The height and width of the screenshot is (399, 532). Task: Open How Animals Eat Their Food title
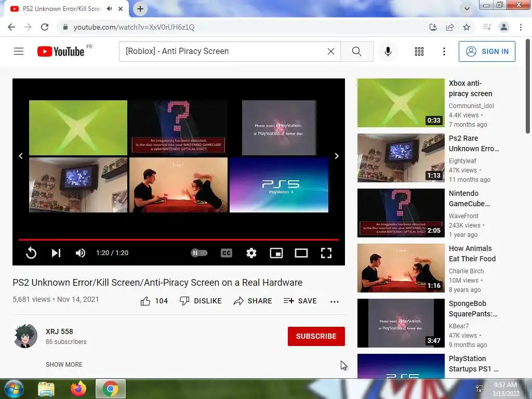click(472, 254)
